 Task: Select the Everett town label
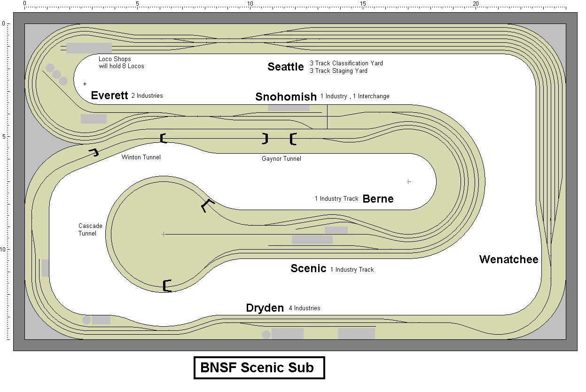tap(109, 95)
